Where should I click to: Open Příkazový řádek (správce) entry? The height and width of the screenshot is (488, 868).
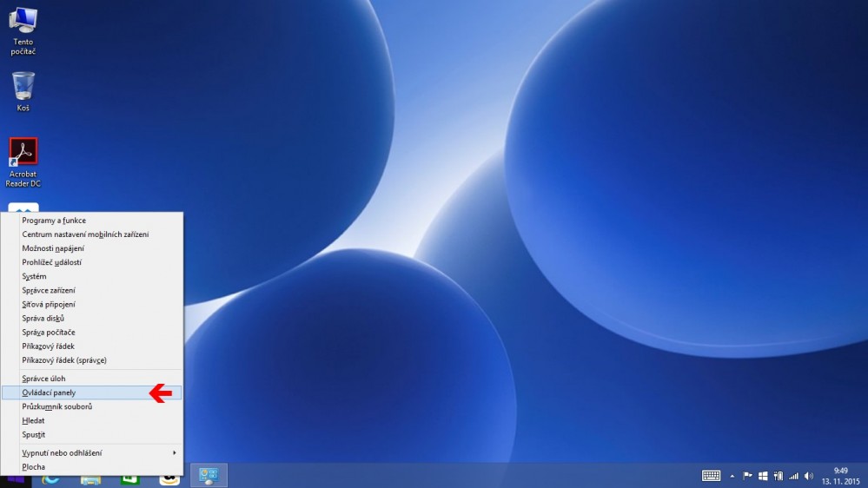tap(64, 359)
